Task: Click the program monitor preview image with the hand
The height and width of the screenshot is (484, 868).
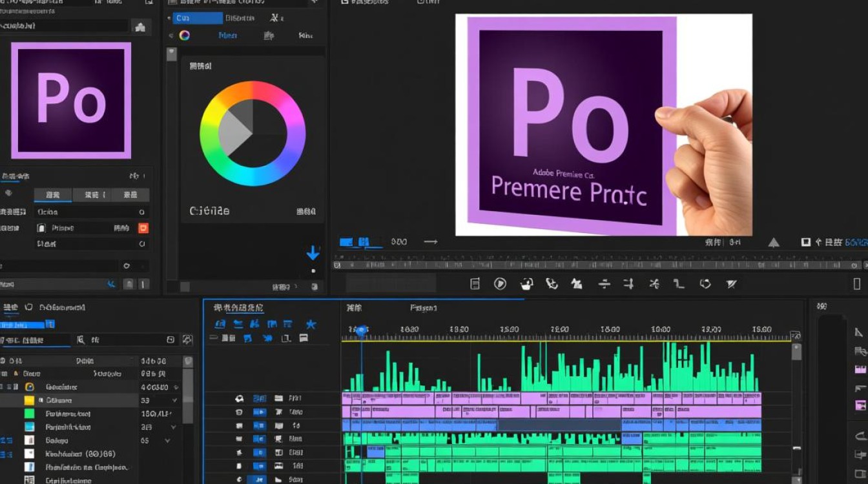Action: (x=604, y=125)
